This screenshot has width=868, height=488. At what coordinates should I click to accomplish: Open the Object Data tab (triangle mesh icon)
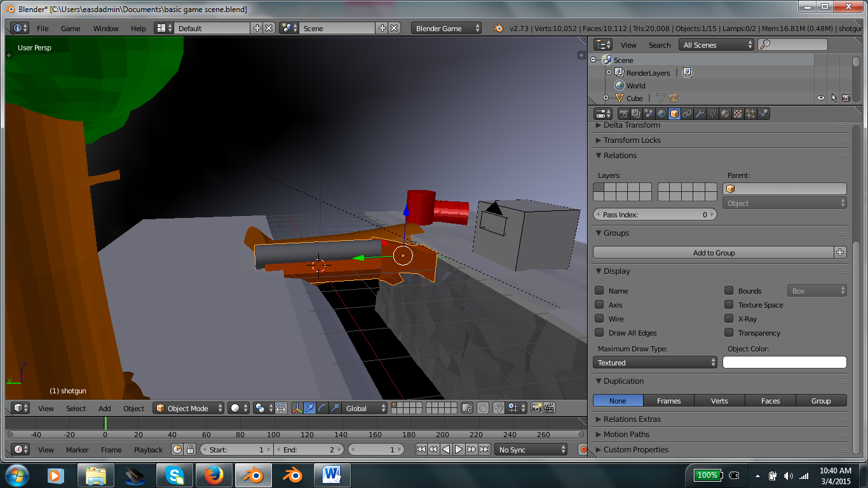click(x=712, y=114)
